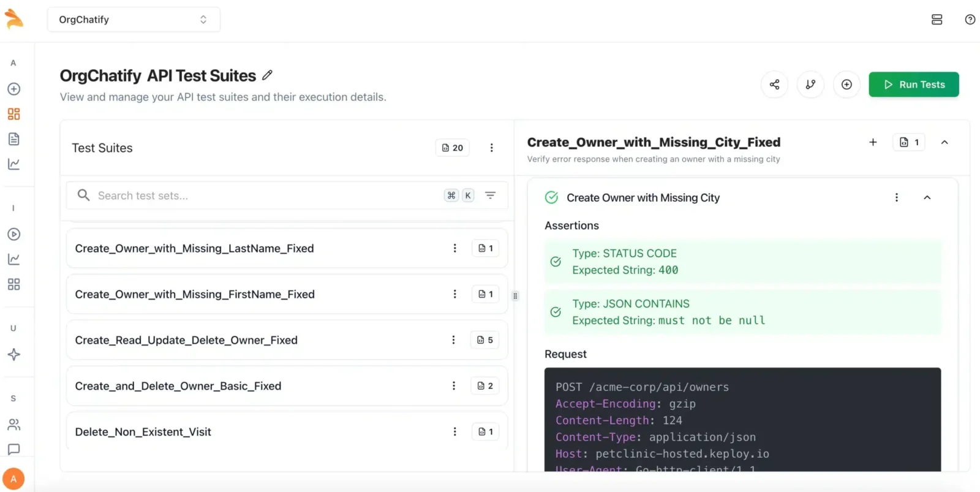Click the panel divider drag handle
Image resolution: width=980 pixels, height=492 pixels.
point(515,296)
